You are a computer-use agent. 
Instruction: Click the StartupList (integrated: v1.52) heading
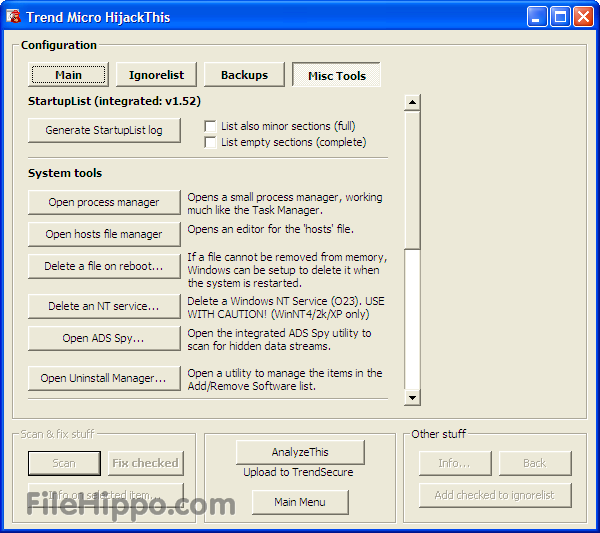[114, 101]
